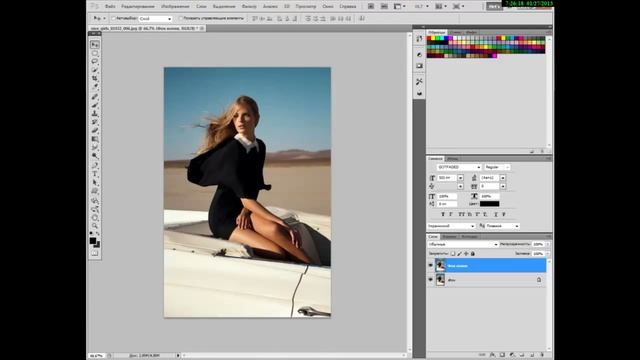Click the new layer group icon
Screen dimensions: 640x360
[522, 355]
